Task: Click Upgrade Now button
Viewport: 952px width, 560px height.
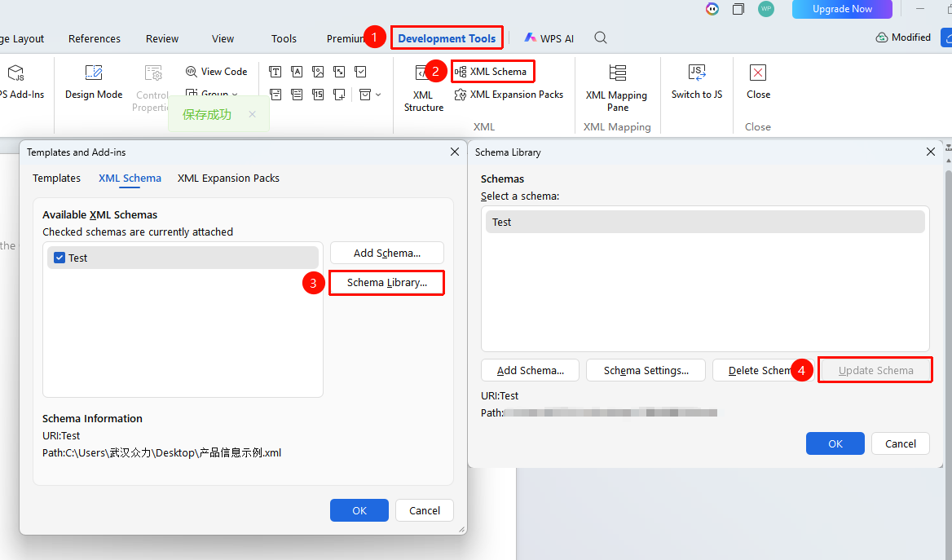Action: pos(842,9)
